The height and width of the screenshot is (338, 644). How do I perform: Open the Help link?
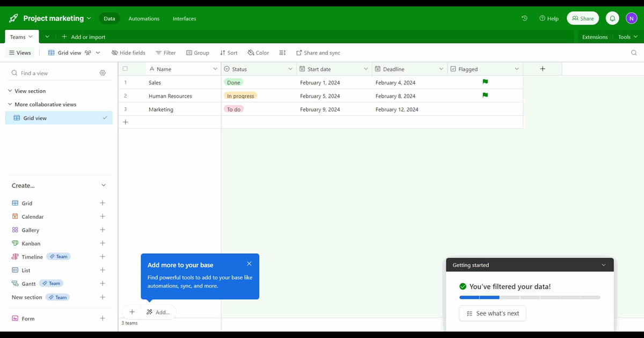tap(548, 18)
